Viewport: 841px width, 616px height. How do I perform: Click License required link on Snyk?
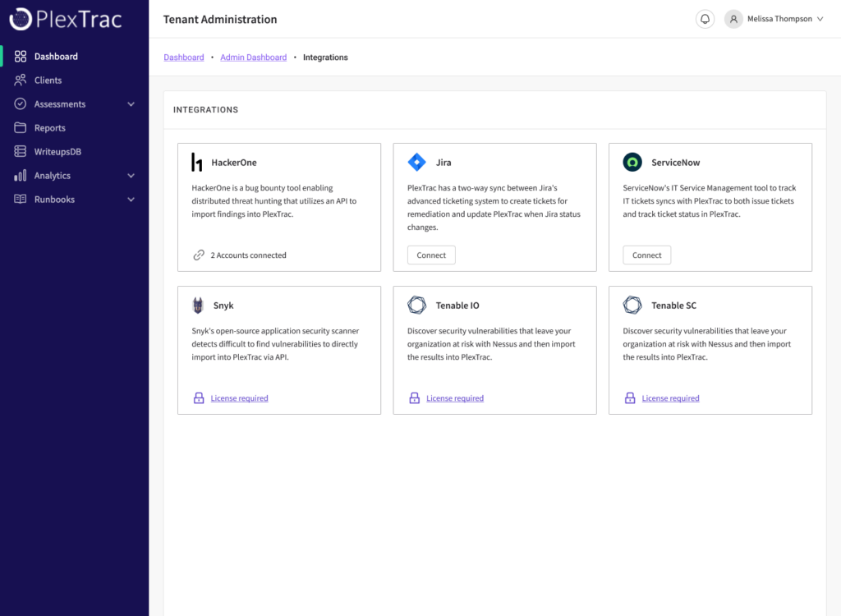[239, 398]
